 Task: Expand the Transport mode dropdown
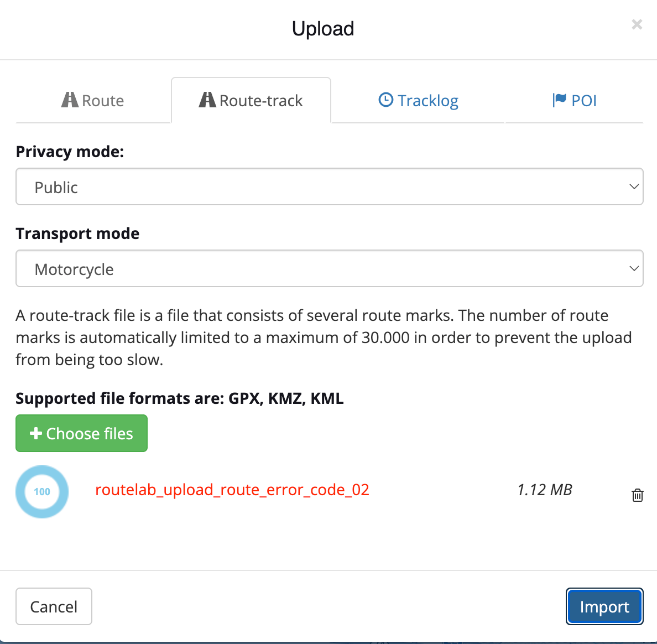coord(329,269)
